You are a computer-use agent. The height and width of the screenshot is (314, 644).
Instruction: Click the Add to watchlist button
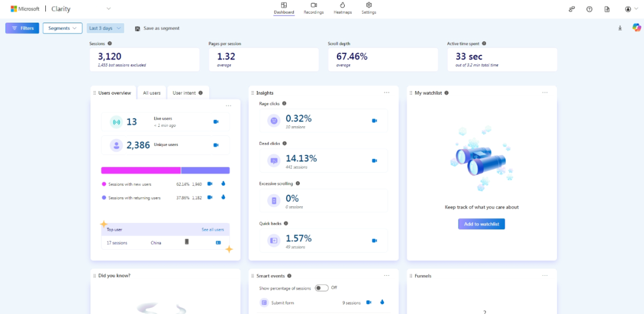(481, 224)
